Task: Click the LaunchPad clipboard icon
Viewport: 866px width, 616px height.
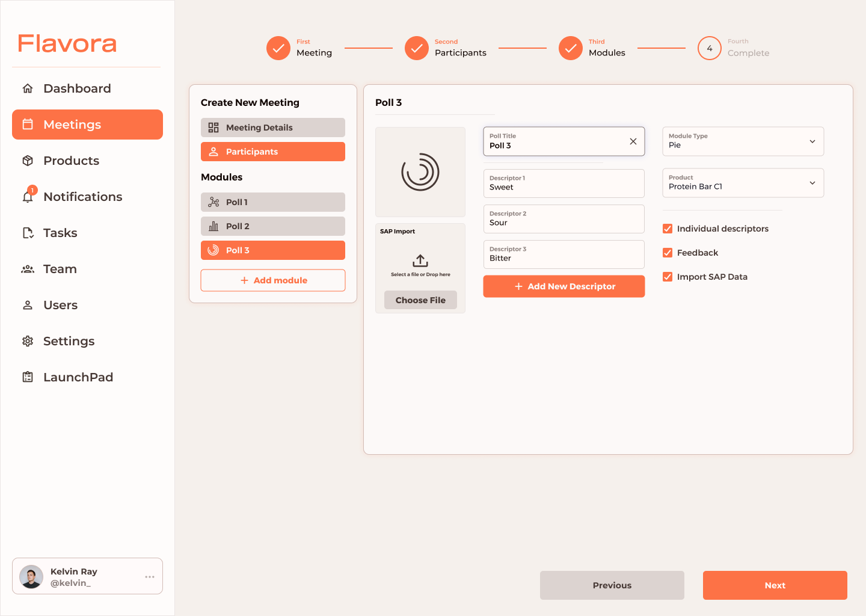Action: [28, 377]
